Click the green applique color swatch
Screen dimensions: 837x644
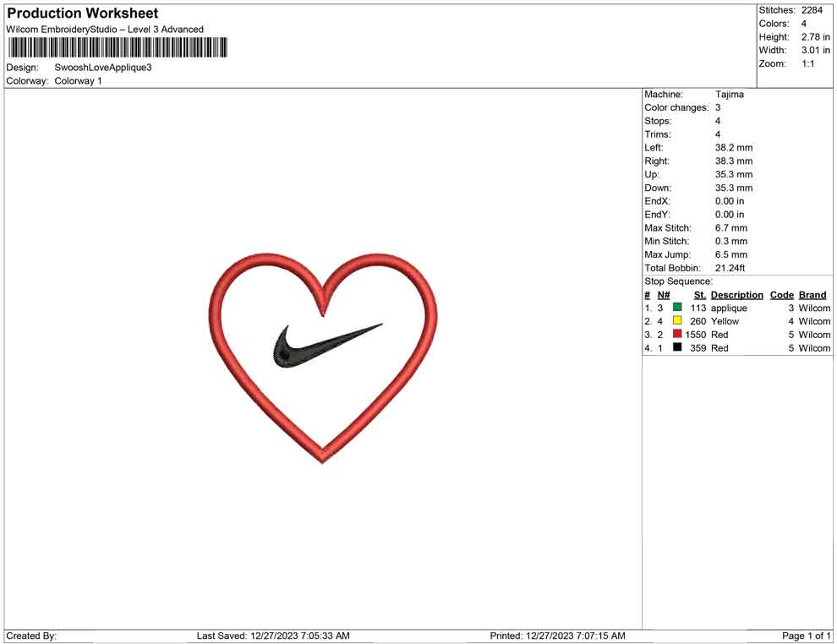pyautogui.click(x=677, y=307)
